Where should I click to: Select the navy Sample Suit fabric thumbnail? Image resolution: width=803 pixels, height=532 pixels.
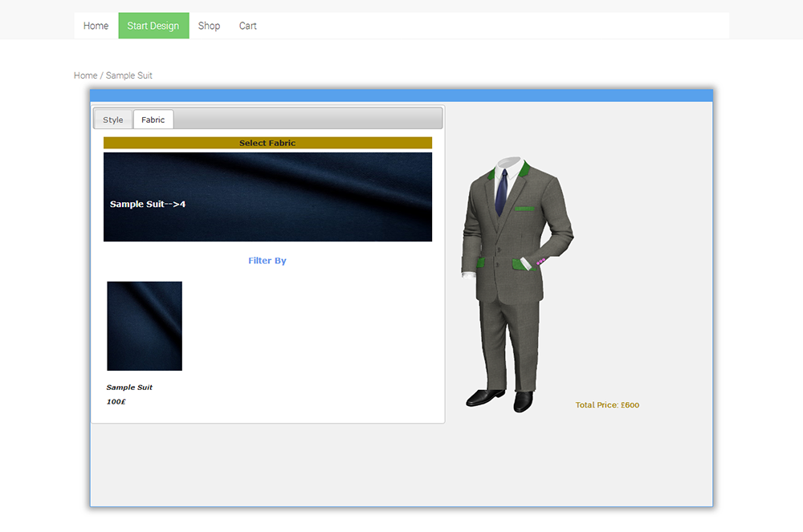145,326
